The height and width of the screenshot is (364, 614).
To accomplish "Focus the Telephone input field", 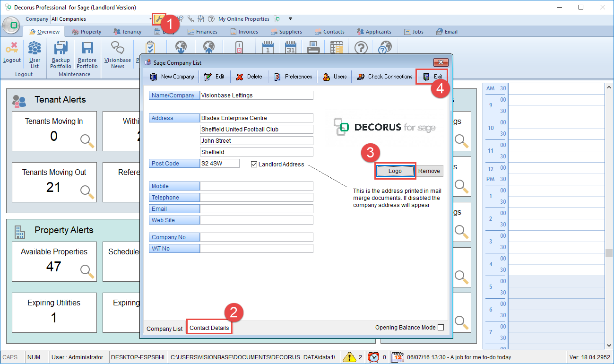I will [257, 198].
